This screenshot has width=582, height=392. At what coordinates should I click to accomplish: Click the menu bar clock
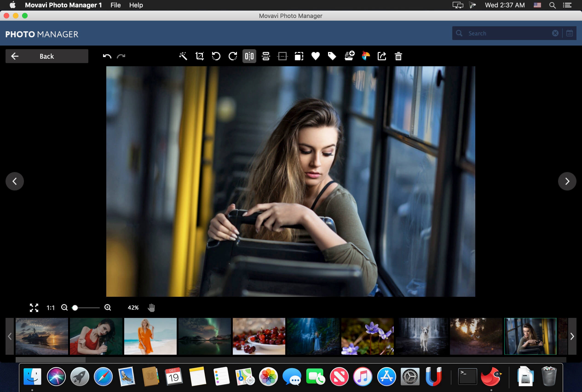click(504, 5)
